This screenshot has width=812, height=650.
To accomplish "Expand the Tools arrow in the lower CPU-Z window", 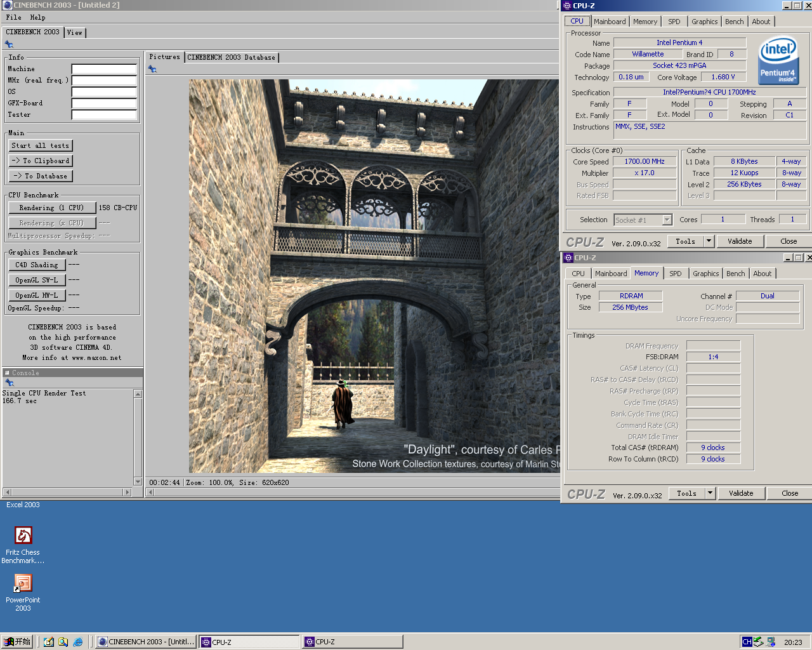I will pos(710,493).
